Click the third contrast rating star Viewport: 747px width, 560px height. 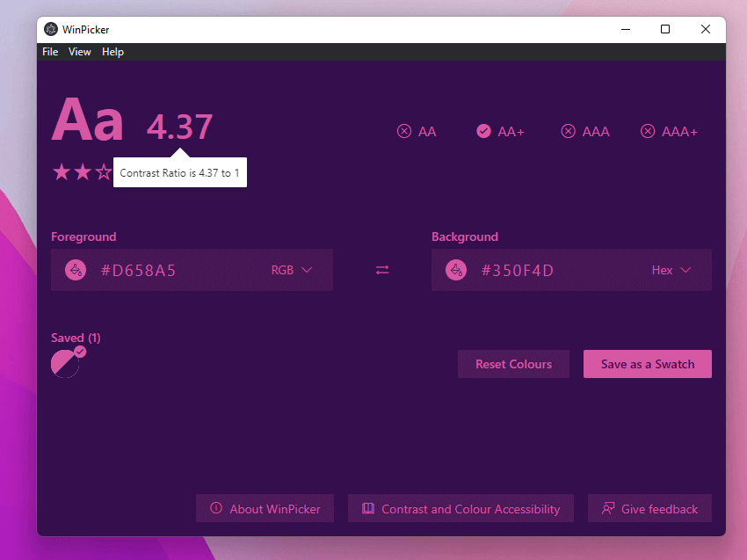tap(103, 172)
